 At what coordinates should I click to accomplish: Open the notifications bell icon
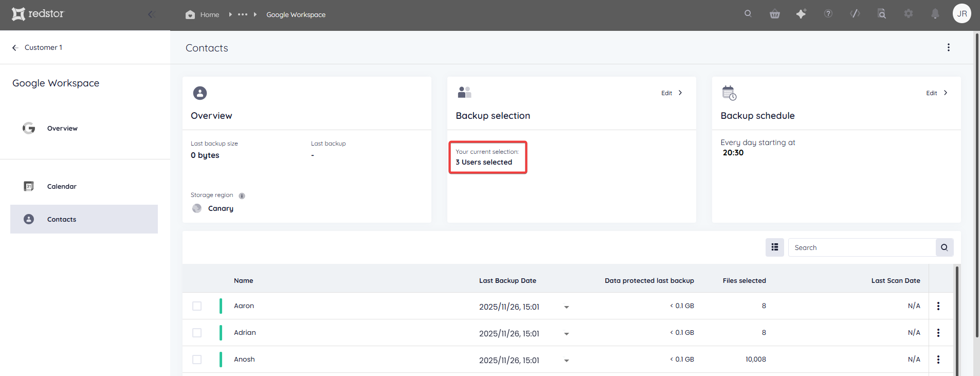[x=935, y=14]
